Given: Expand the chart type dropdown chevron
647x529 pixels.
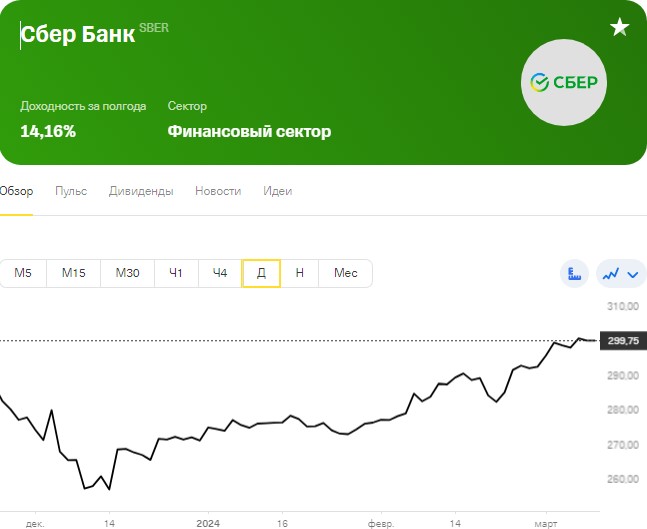Looking at the screenshot, I should [x=633, y=274].
